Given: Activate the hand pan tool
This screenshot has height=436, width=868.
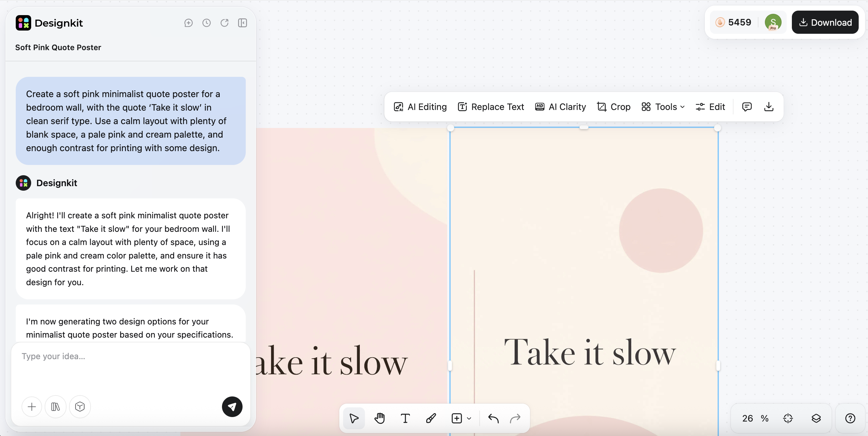Looking at the screenshot, I should pyautogui.click(x=379, y=418).
